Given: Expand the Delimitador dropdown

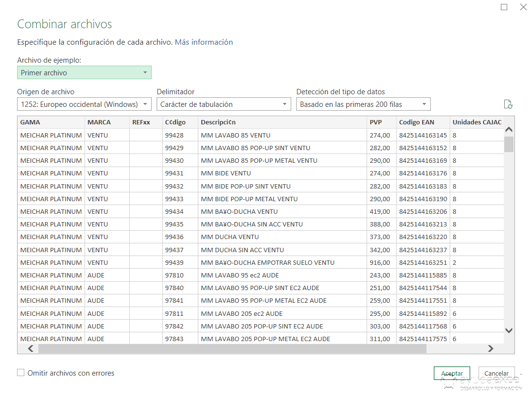Looking at the screenshot, I should click(224, 104).
